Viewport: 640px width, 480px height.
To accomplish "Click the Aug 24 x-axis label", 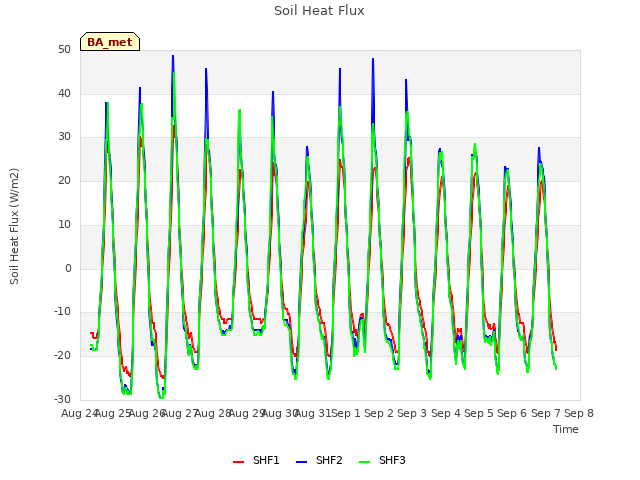I will click(x=80, y=413).
